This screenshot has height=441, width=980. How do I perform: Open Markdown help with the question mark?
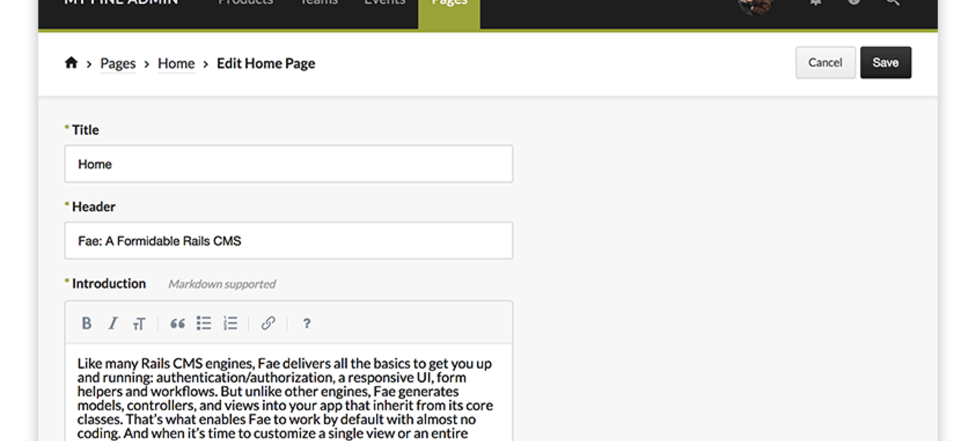(307, 324)
